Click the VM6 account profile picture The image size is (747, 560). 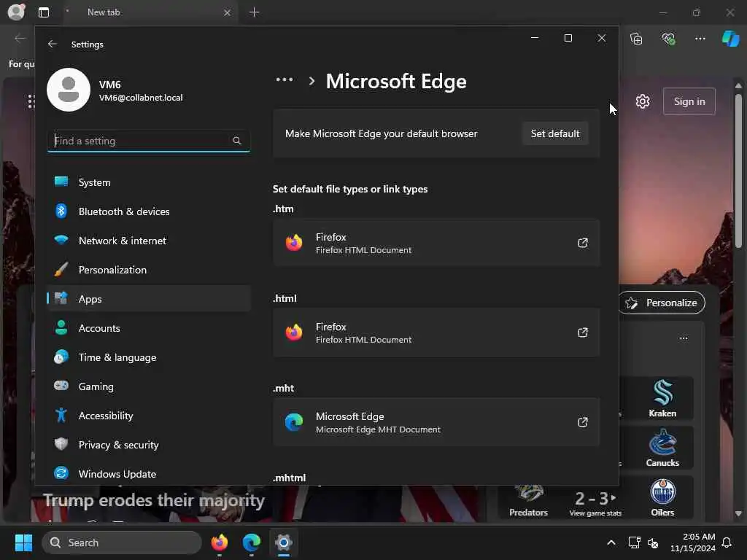69,90
